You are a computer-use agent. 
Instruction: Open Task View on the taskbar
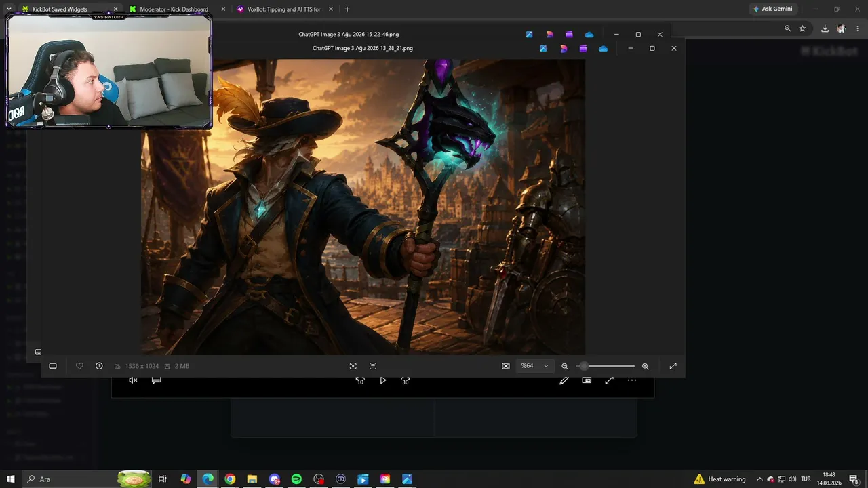coord(163,479)
